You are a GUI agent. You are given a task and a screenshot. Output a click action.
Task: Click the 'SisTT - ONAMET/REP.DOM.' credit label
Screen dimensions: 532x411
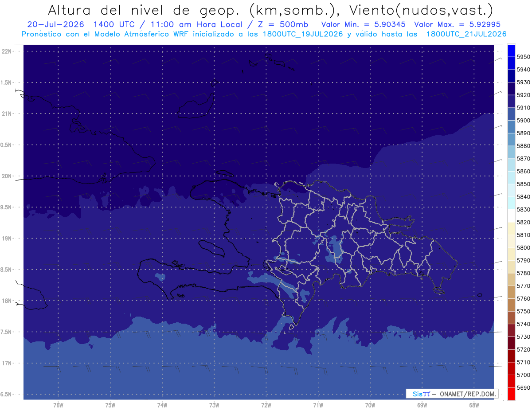click(x=452, y=394)
